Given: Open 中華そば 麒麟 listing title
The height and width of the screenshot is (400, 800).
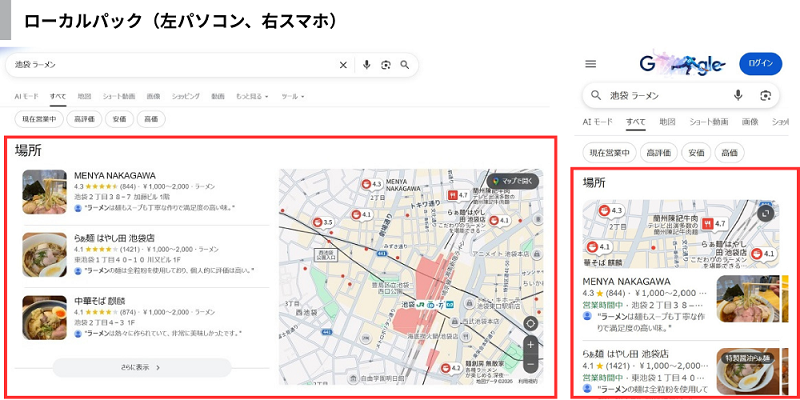Looking at the screenshot, I should pyautogui.click(x=99, y=301).
